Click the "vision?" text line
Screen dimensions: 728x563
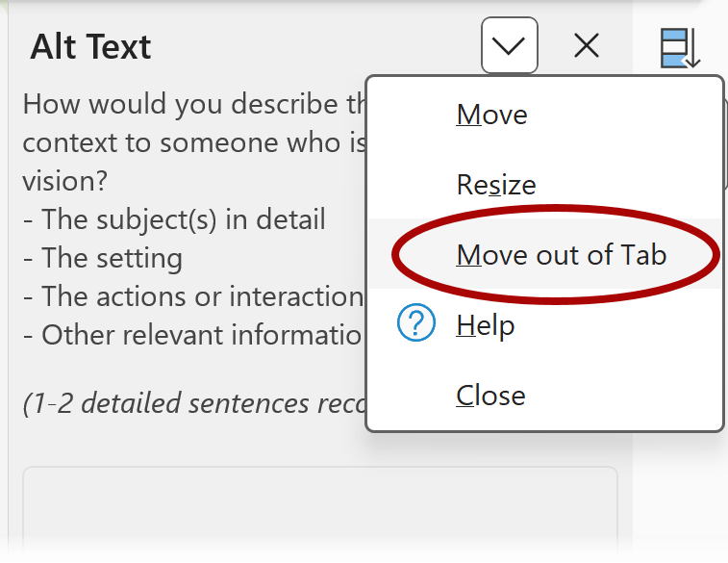click(63, 181)
